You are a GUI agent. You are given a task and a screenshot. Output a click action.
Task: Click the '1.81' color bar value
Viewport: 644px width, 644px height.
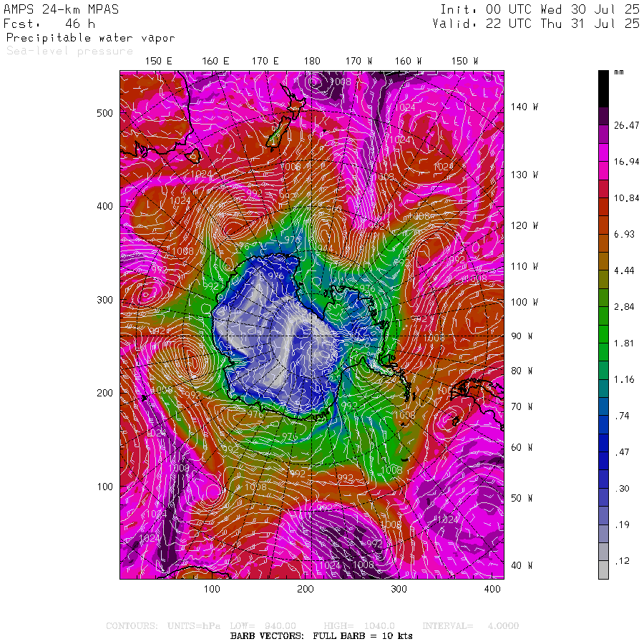click(624, 343)
